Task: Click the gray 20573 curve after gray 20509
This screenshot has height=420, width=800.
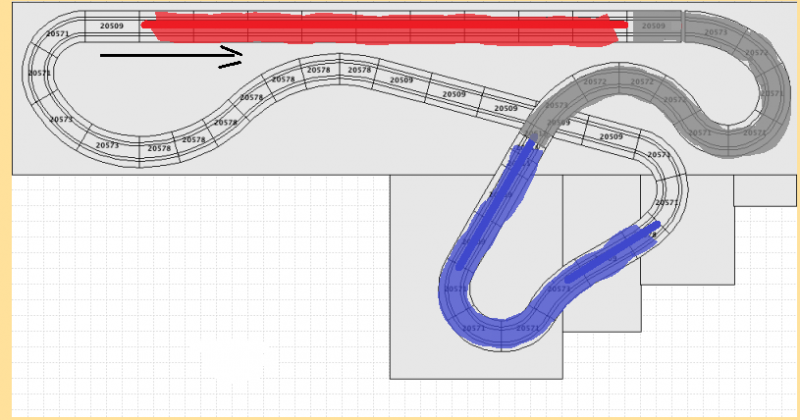Action: pyautogui.click(x=716, y=32)
